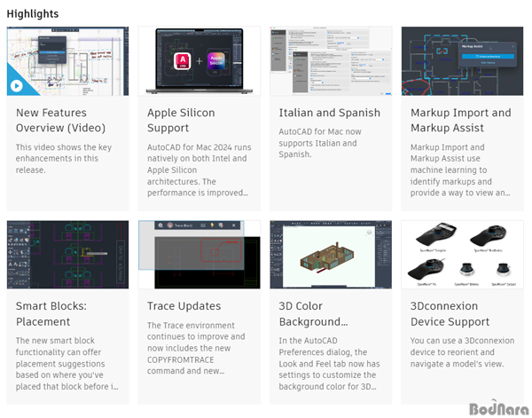Click the Markup Import and Markup Assist title

pos(461,120)
